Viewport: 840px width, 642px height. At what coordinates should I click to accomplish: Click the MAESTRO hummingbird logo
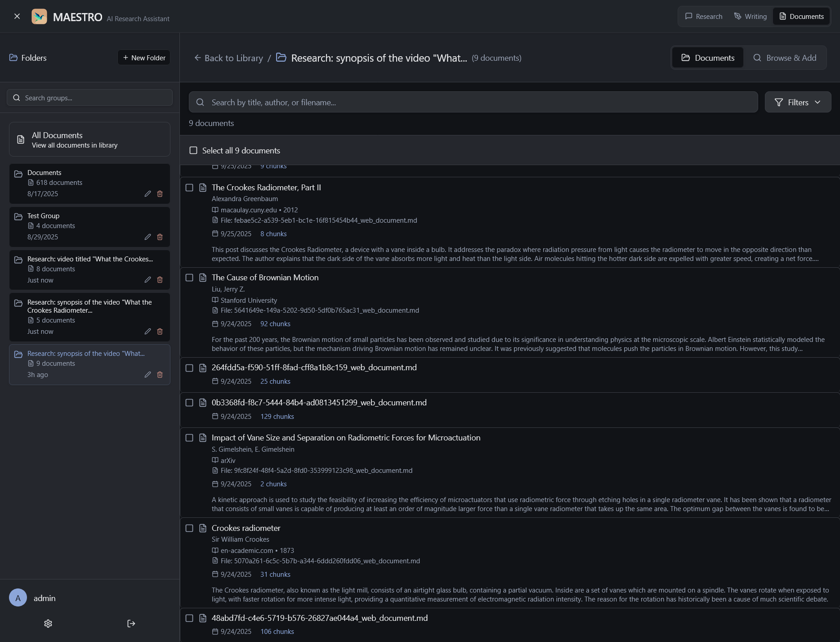pyautogui.click(x=40, y=17)
